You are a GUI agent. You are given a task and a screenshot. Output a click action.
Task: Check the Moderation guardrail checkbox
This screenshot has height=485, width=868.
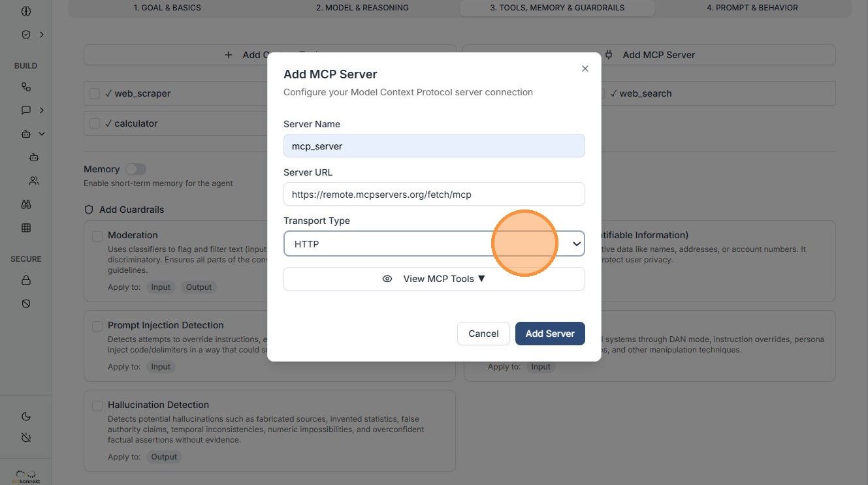coord(97,236)
